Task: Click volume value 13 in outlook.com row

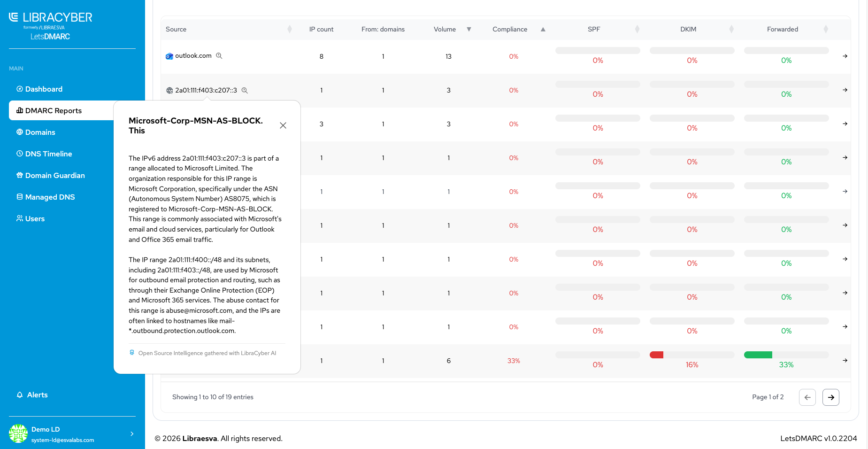Action: tap(448, 56)
